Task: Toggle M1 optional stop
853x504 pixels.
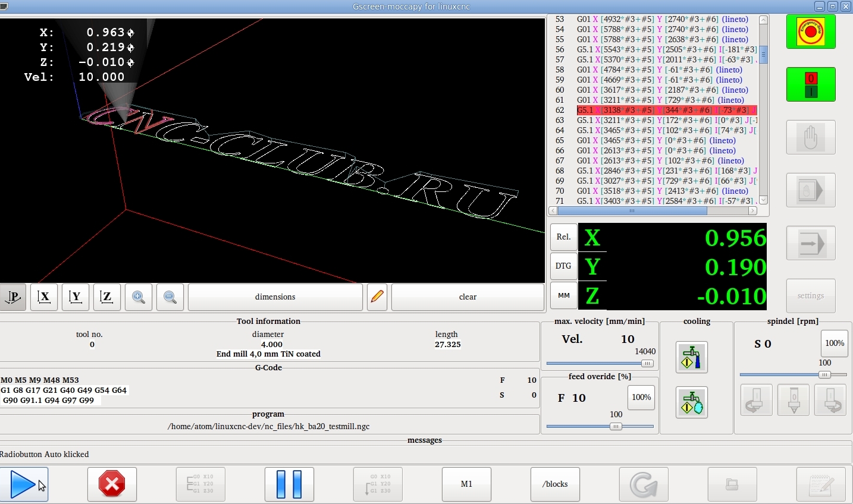Action: point(466,484)
